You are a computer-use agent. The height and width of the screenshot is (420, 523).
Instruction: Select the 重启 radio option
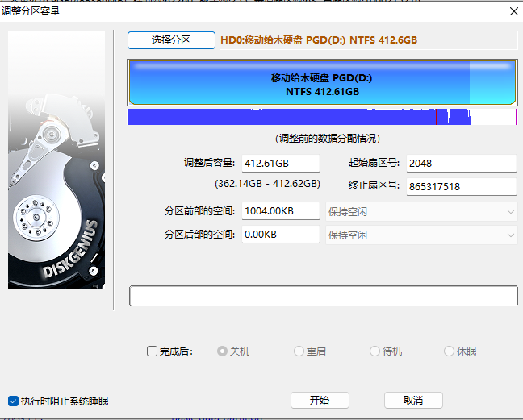click(299, 351)
